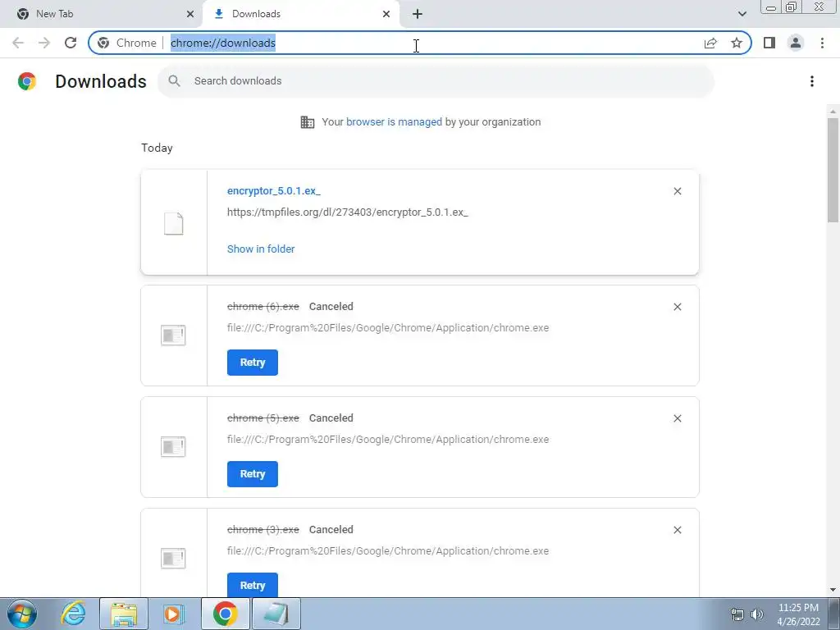Click the chrome (5).exe file icon
Screen dimensions: 840x630
tap(173, 447)
